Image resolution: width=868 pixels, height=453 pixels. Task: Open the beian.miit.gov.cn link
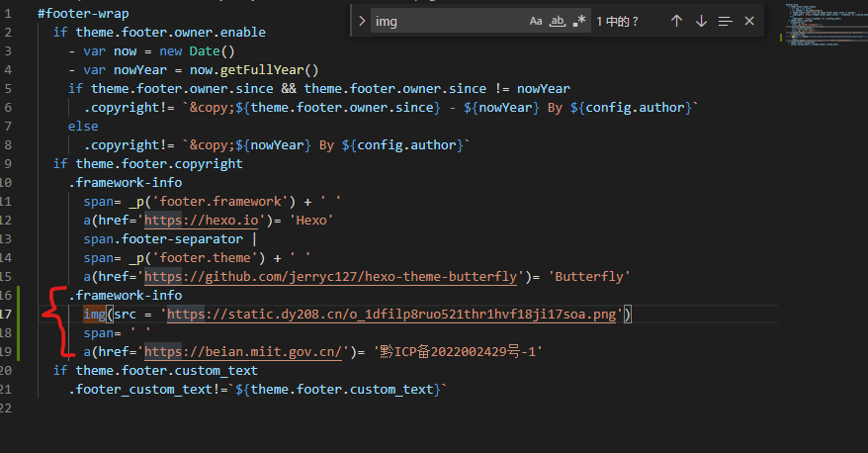tap(245, 351)
